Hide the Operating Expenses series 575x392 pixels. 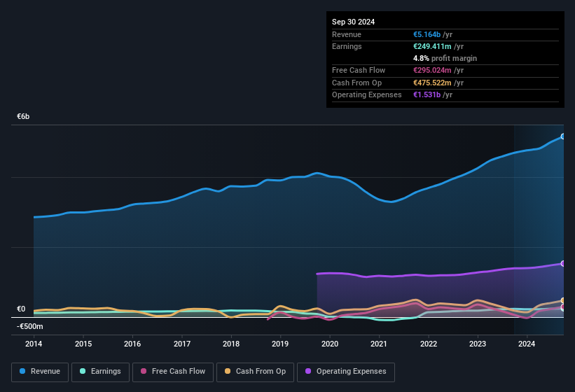(346, 372)
